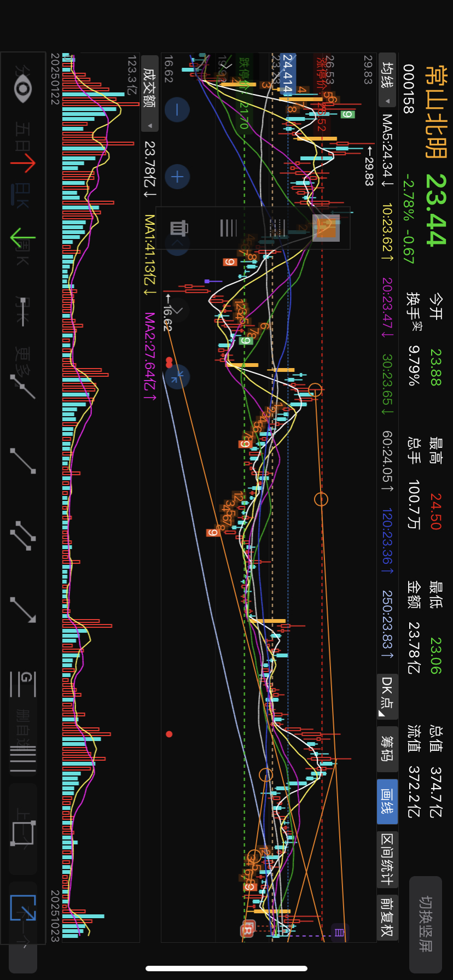The height and width of the screenshot is (980, 453).
Task: Zoom out chart with minus button
Action: [x=177, y=109]
